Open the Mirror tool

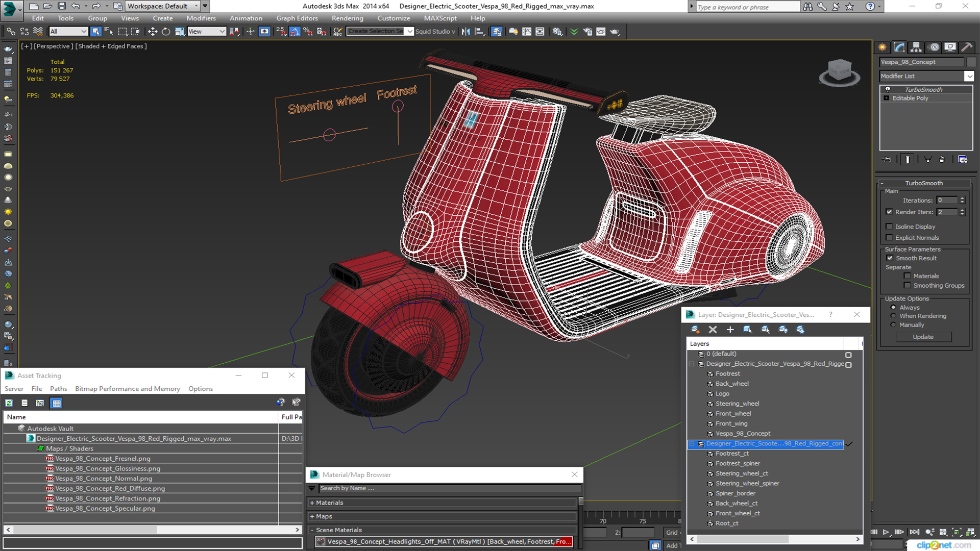(x=465, y=32)
